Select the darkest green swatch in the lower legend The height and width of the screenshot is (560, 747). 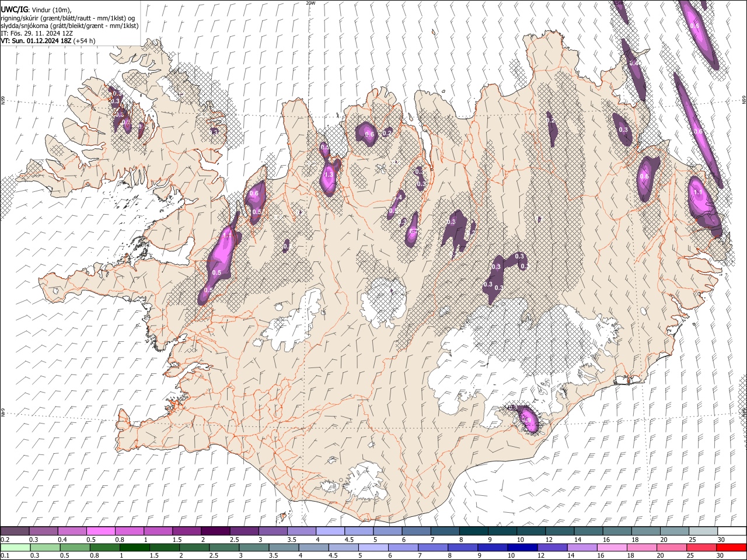(134, 548)
